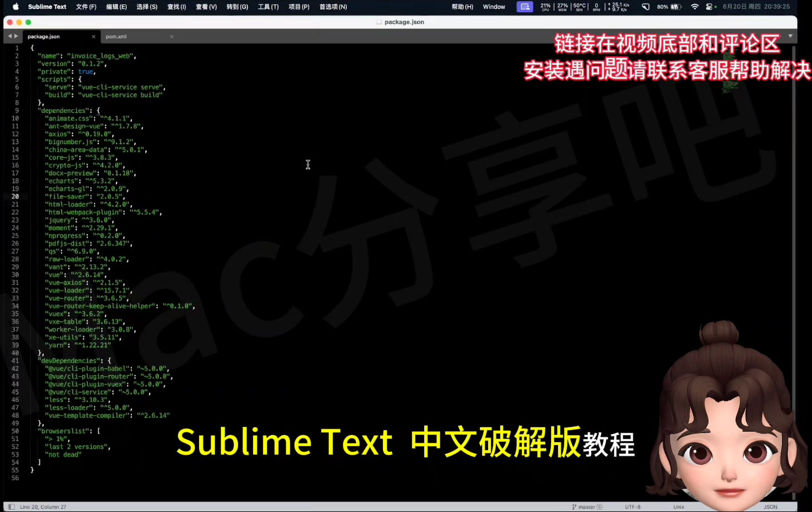Click the "echarts": "^5.3.2" line
Screen dimensions: 812x512
[81, 181]
